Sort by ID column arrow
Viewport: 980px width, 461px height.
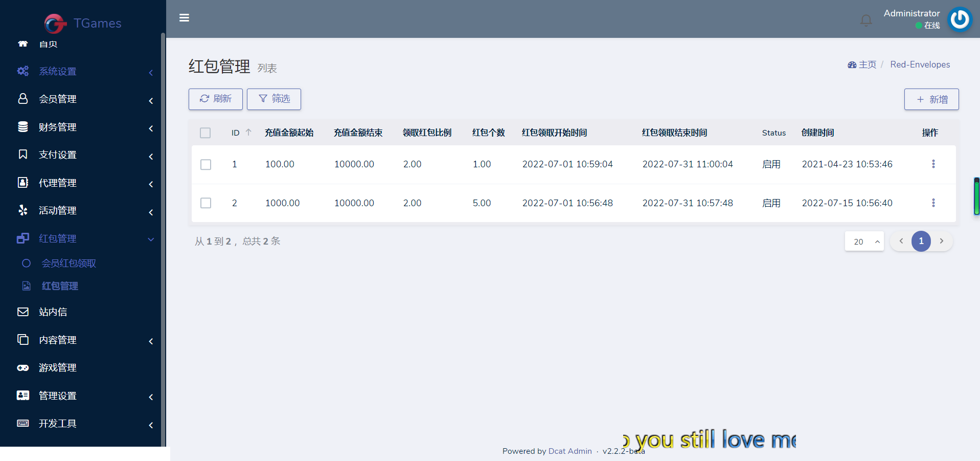point(248,133)
